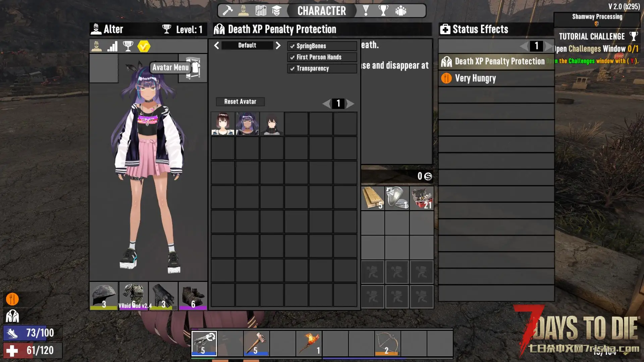Open the players group tab icon

[x=401, y=11]
